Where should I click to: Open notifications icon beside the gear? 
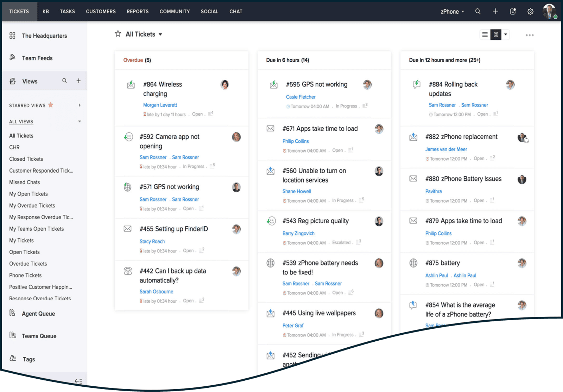513,12
